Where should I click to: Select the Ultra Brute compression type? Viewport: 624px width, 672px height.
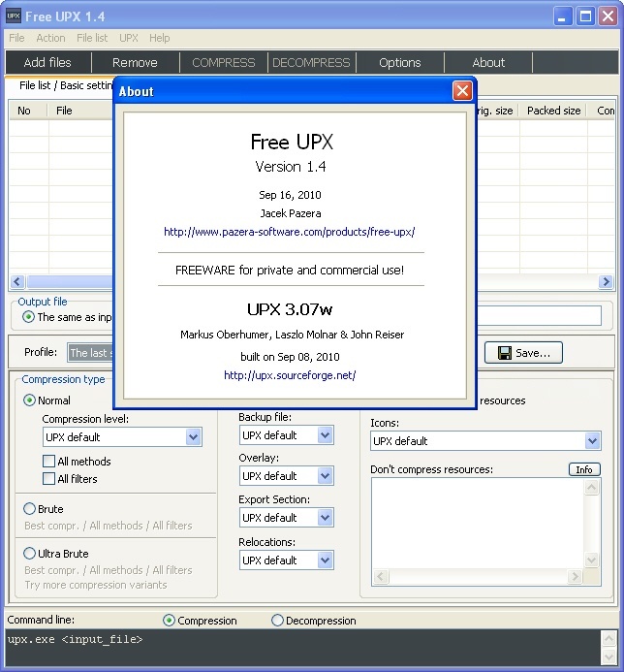tap(29, 554)
